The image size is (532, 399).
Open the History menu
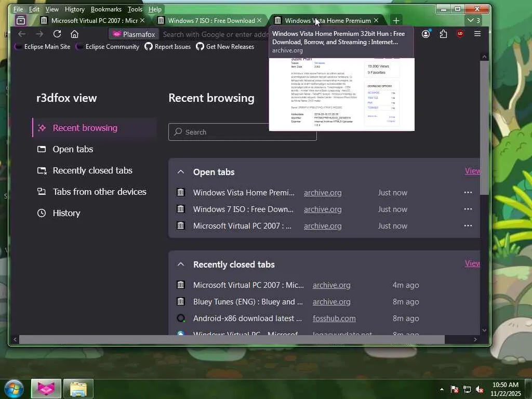pos(75,9)
